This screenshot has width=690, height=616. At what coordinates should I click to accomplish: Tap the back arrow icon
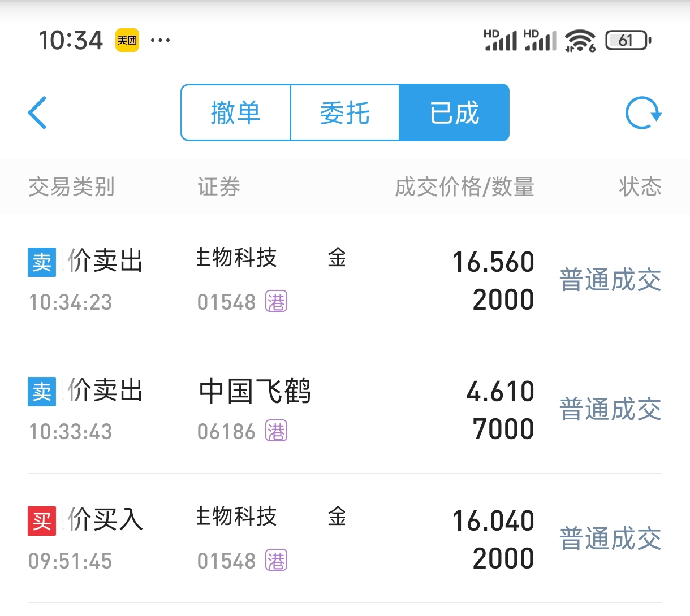point(37,113)
